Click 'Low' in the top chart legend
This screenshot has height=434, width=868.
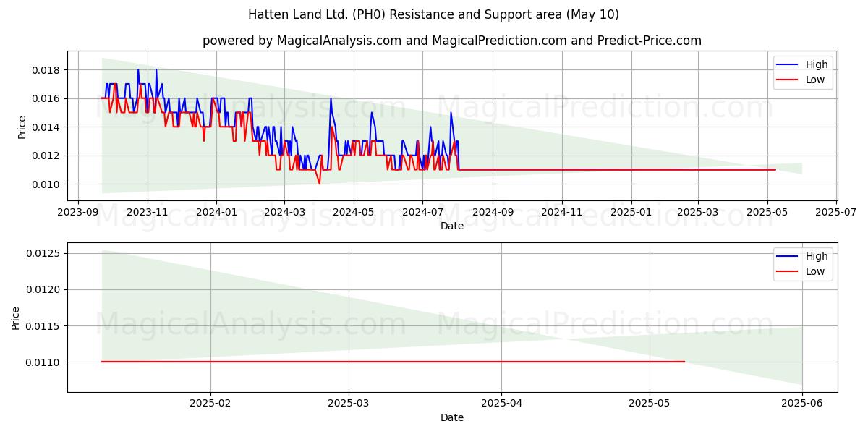pos(815,80)
